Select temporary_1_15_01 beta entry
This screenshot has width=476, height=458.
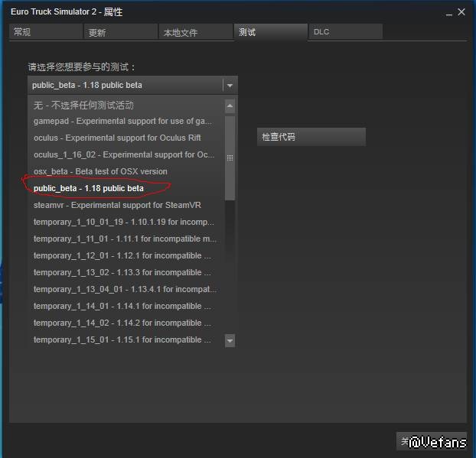(x=126, y=339)
